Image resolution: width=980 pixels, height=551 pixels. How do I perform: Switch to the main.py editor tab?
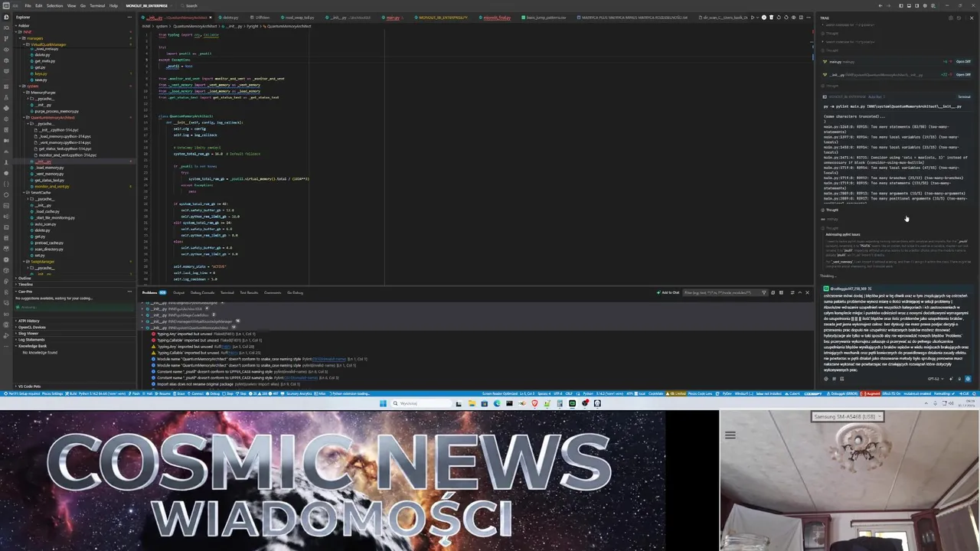pos(391,17)
